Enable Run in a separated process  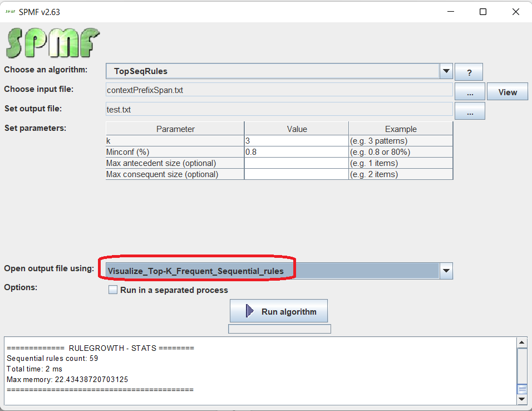tap(114, 290)
